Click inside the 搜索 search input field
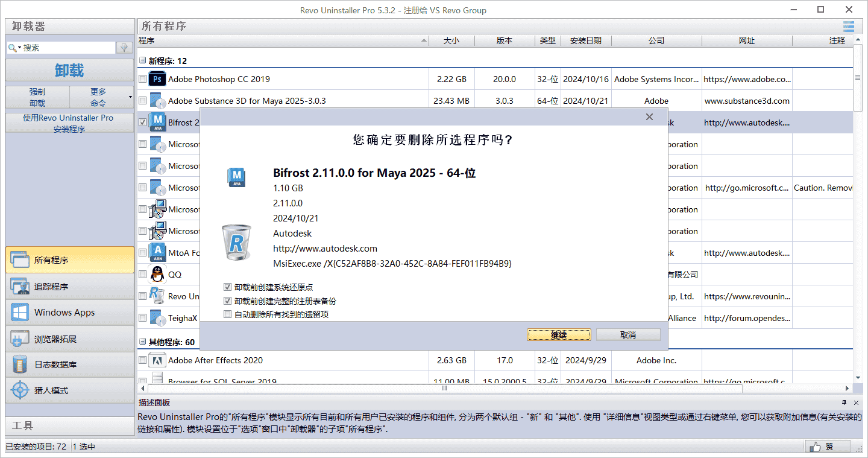868x458 pixels. click(x=66, y=46)
